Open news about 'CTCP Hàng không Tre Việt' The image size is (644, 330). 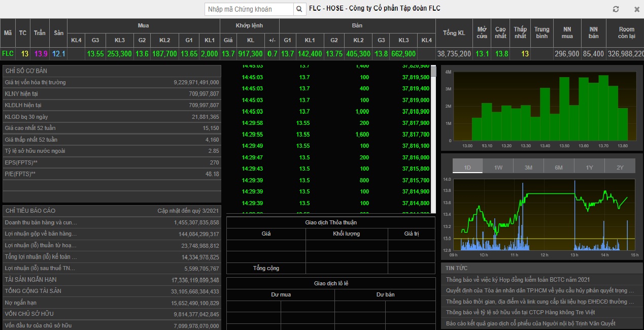click(520, 312)
